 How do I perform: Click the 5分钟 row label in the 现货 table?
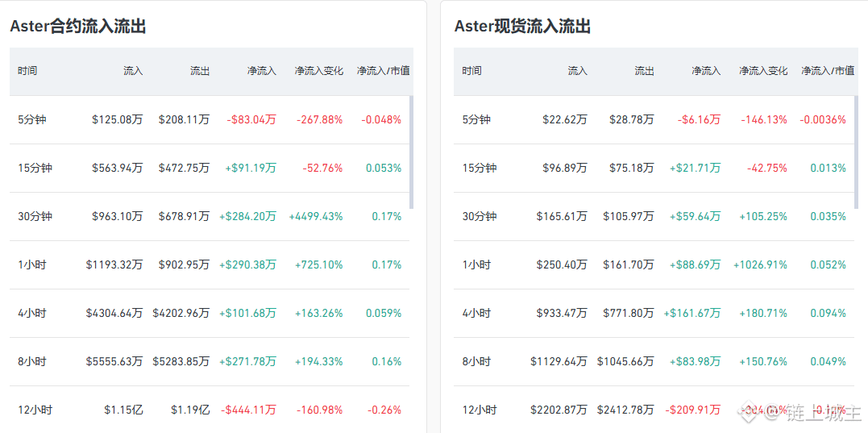coord(476,119)
